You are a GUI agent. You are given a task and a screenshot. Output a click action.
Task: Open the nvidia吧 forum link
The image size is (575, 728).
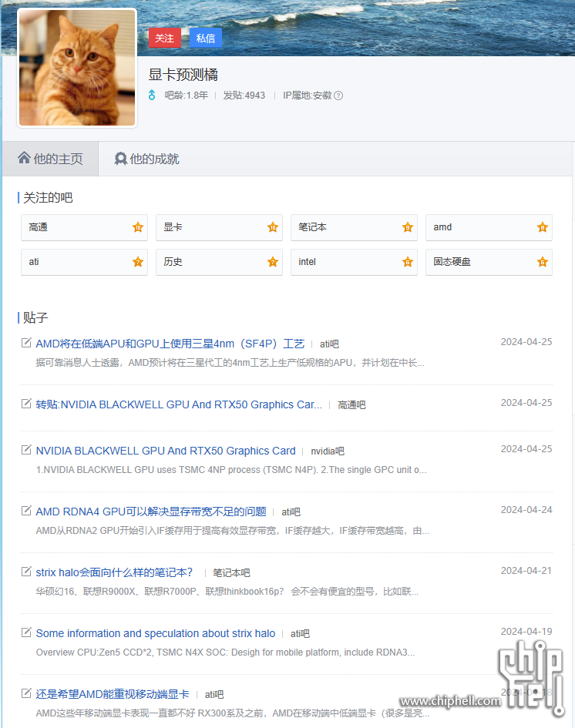click(x=328, y=451)
